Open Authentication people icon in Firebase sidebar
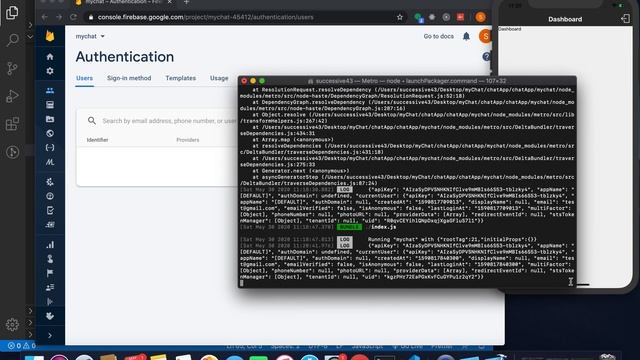 [50, 90]
